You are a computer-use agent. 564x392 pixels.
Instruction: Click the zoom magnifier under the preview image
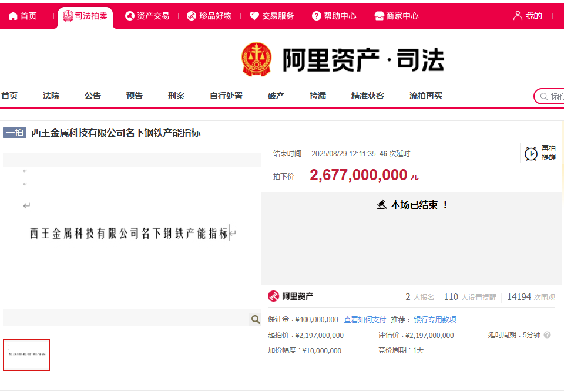pos(256,319)
